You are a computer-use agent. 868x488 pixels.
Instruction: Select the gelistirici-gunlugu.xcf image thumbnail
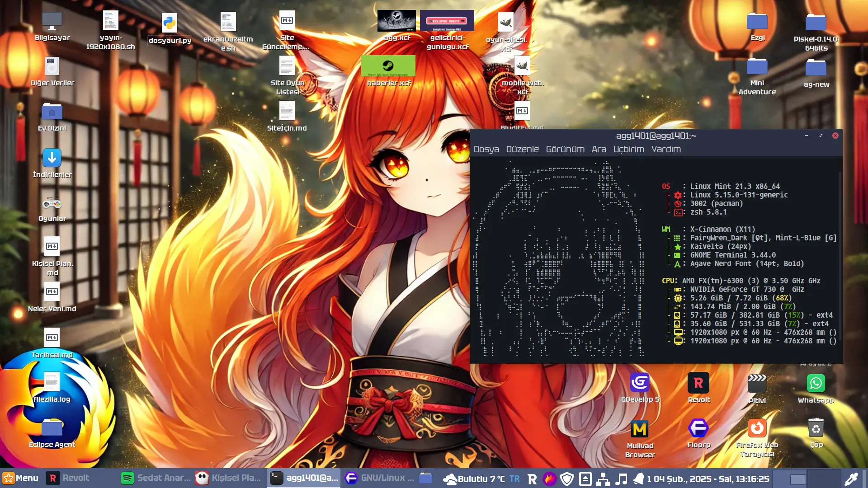point(447,30)
